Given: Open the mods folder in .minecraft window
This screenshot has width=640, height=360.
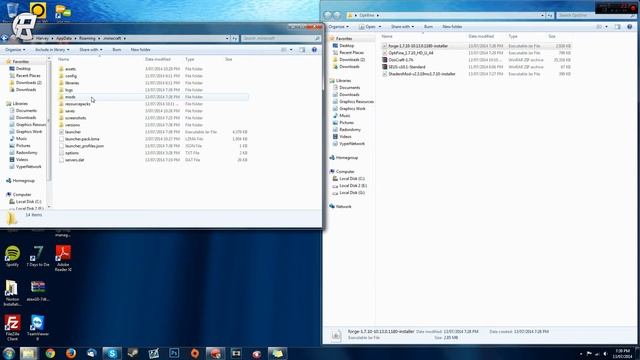Looking at the screenshot, I should (70, 97).
